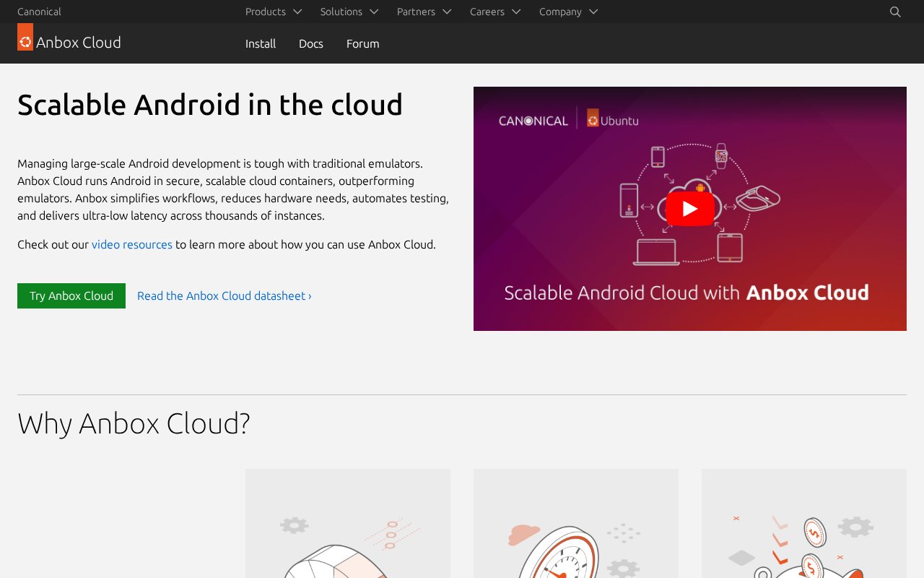Expand the Solutions dropdown menu

[349, 12]
